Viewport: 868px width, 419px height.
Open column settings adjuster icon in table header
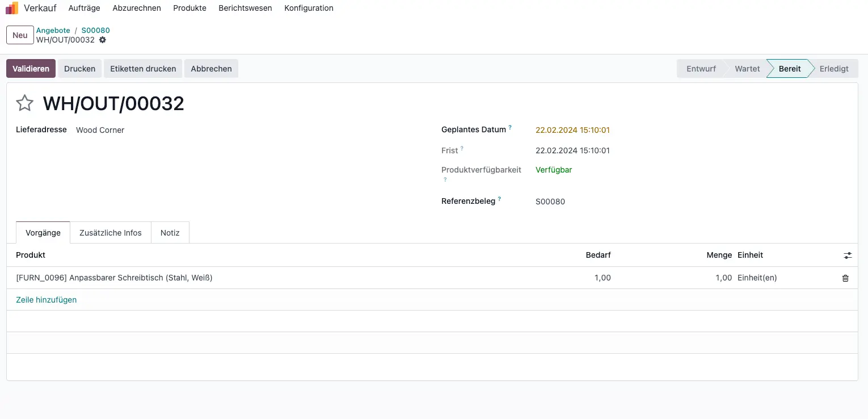click(x=848, y=255)
